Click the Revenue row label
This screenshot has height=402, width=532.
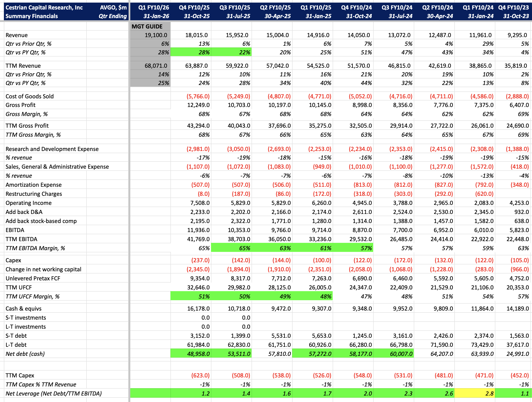click(17, 35)
